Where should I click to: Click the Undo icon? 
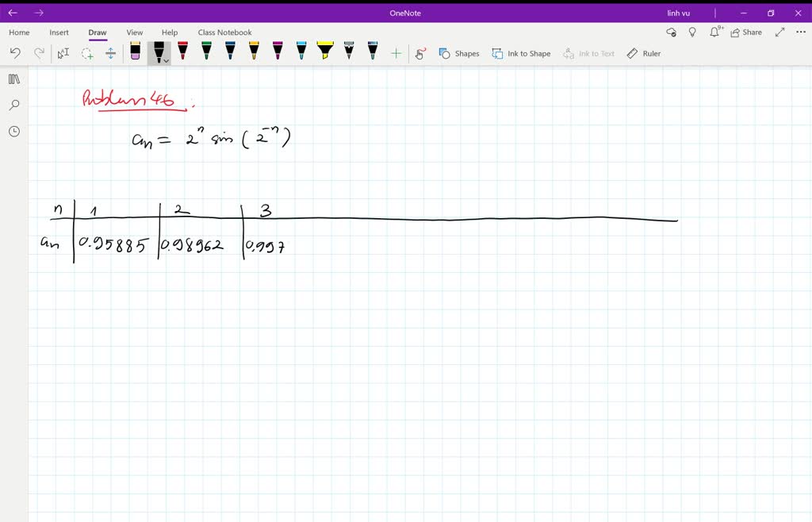[15, 52]
